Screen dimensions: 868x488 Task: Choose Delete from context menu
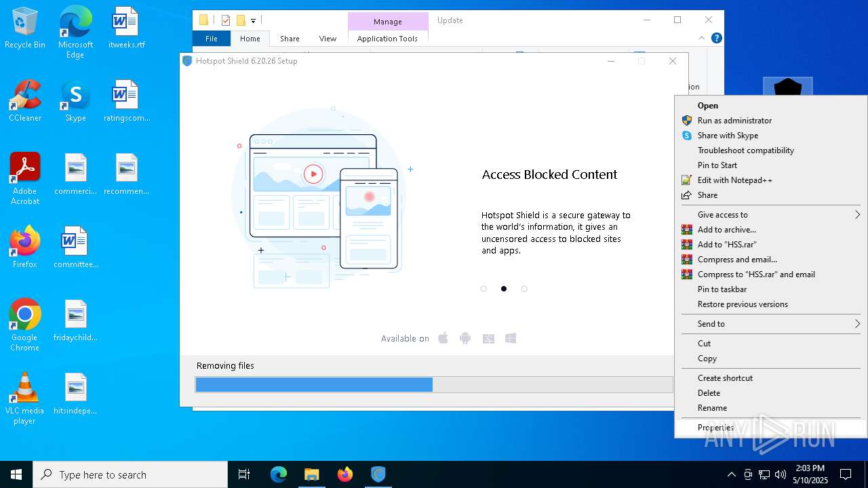click(x=771, y=393)
